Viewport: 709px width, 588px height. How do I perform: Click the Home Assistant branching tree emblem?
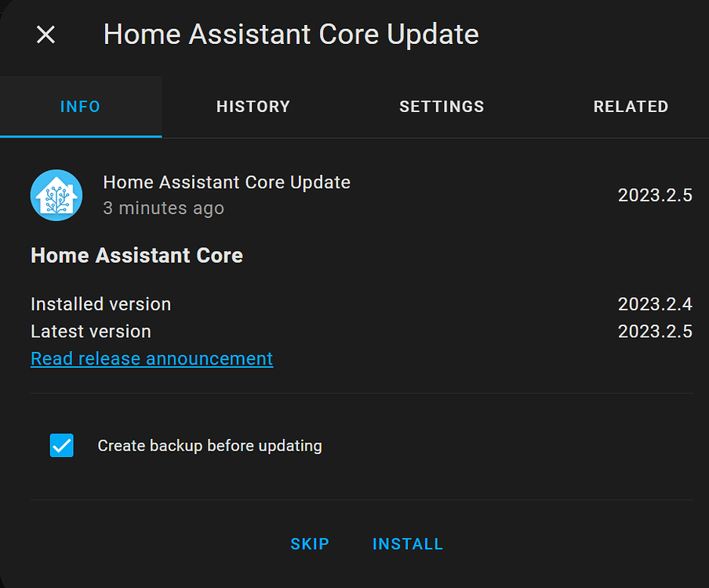56,194
